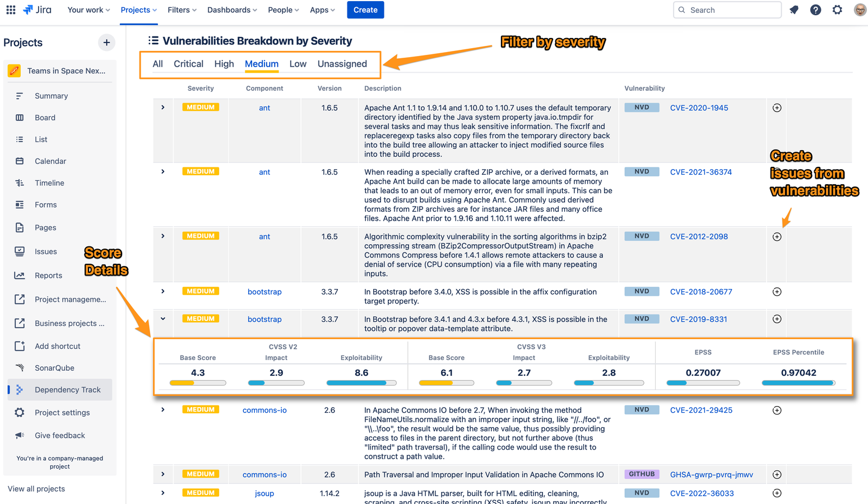This screenshot has height=504, width=868.
Task: Click the EPSS Percentile 0.97042 bar
Action: click(799, 383)
